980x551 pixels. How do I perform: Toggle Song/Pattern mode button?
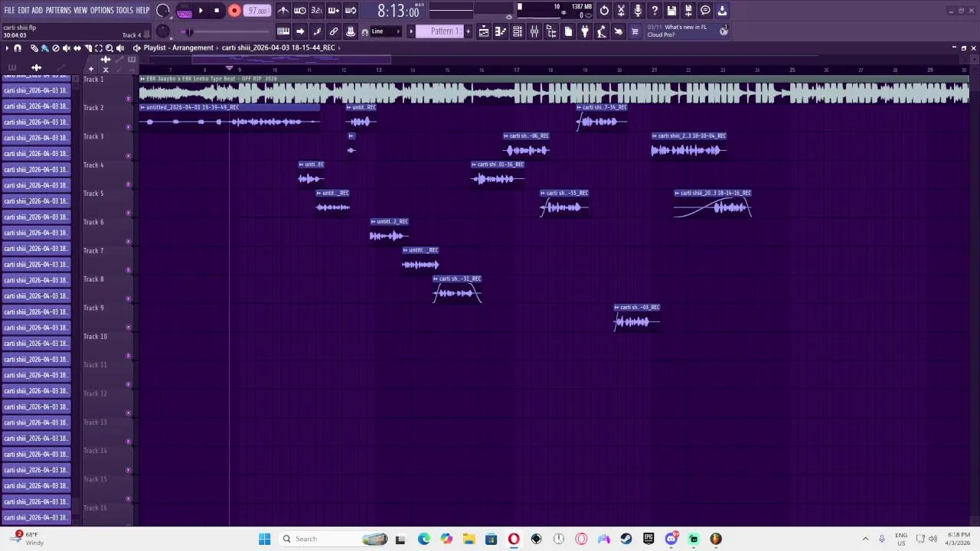(x=185, y=11)
